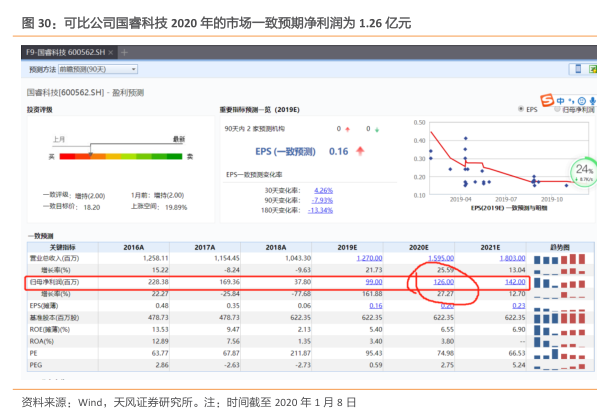Click trend chart for PE row

click(x=559, y=354)
